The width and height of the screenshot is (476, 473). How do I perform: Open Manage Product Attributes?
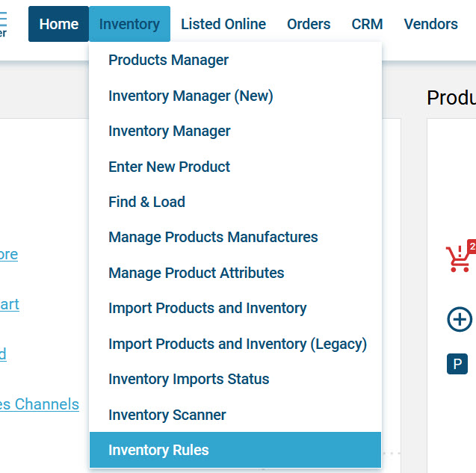[235, 273]
